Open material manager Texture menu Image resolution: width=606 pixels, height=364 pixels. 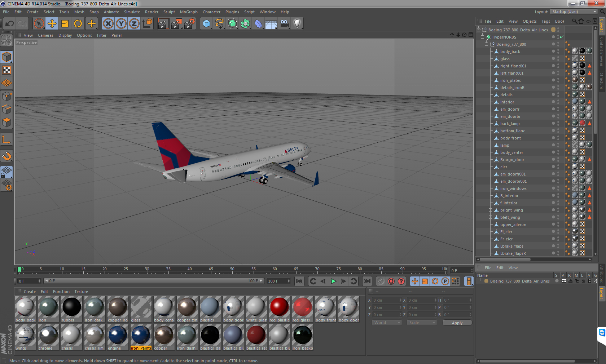point(81,292)
